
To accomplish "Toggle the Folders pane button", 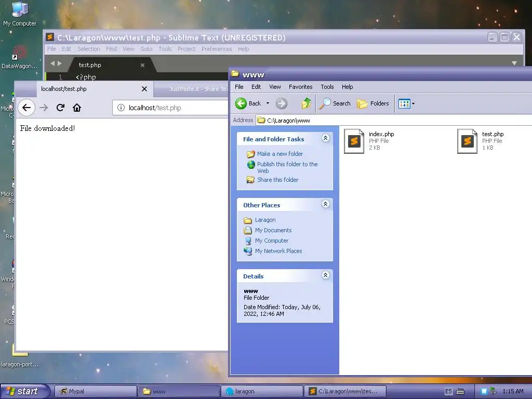I will 373,103.
